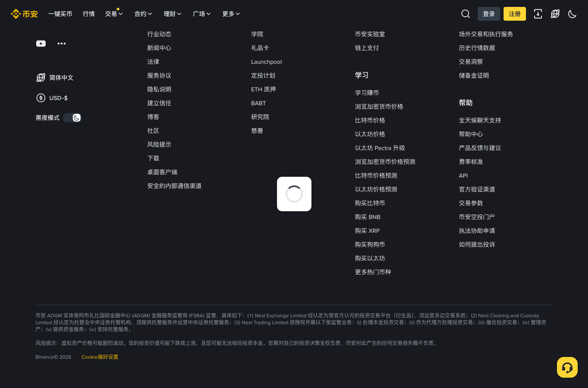Screen dimensions: 588x388
Task: Expand the 交易 dropdown menu
Action: [x=114, y=14]
